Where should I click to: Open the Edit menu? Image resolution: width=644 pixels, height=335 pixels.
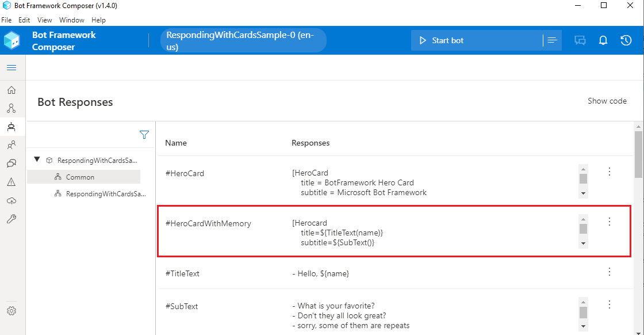coord(24,20)
